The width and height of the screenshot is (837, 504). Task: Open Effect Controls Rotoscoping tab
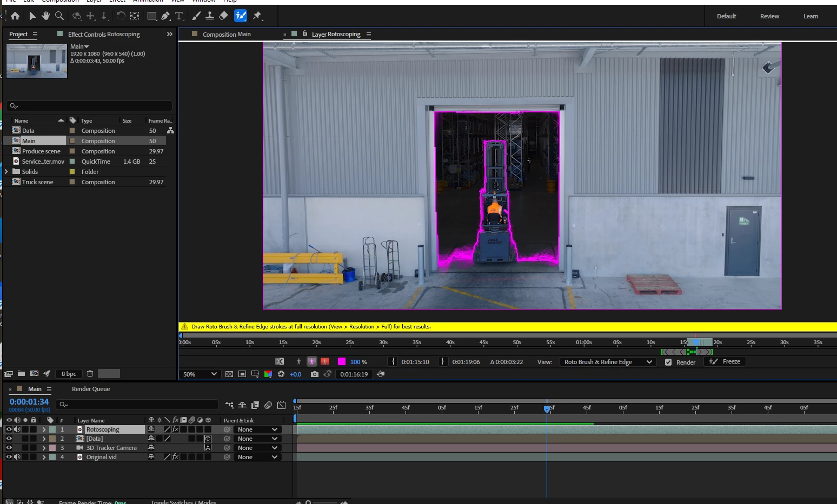104,34
